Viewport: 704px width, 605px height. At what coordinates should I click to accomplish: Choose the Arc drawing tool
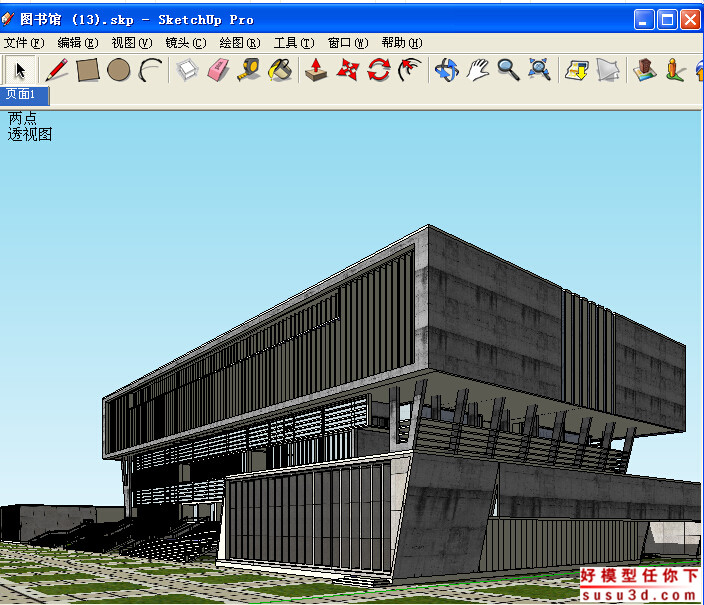[x=150, y=70]
